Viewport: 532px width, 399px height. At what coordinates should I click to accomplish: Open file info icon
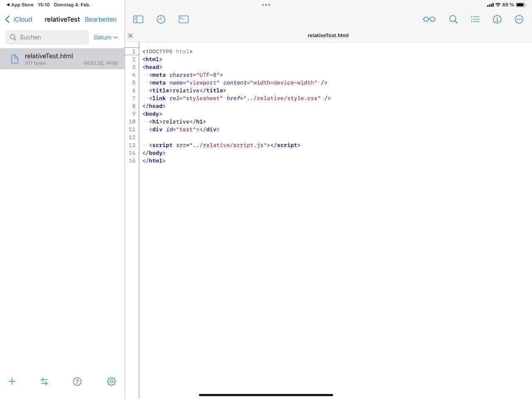click(x=497, y=19)
